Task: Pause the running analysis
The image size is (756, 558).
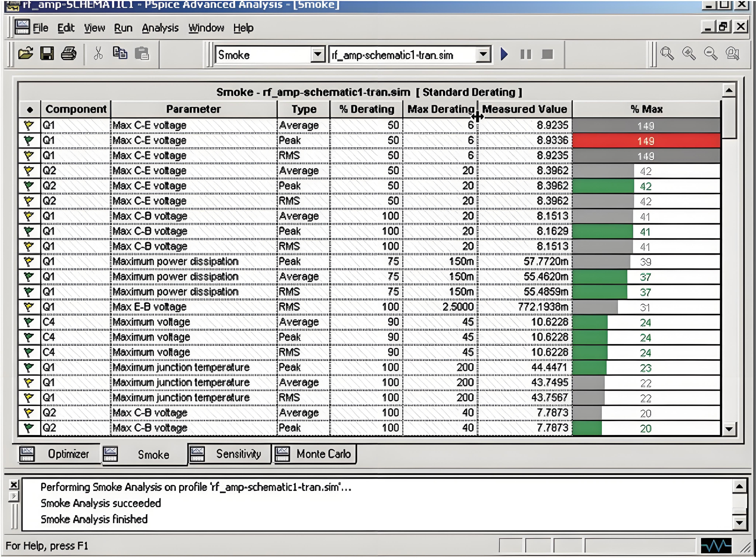Action: coord(526,54)
